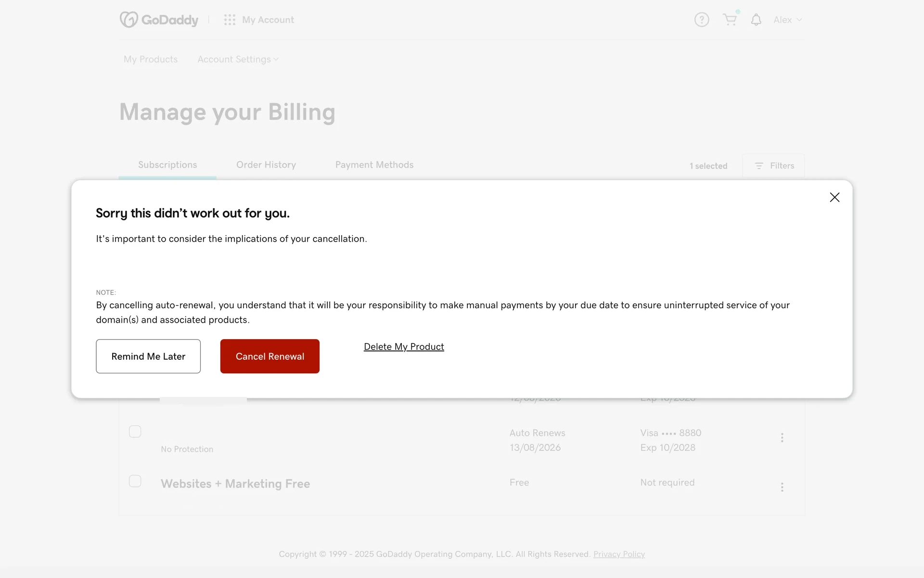This screenshot has height=578, width=924.
Task: Open the Filters button
Action: pos(774,166)
